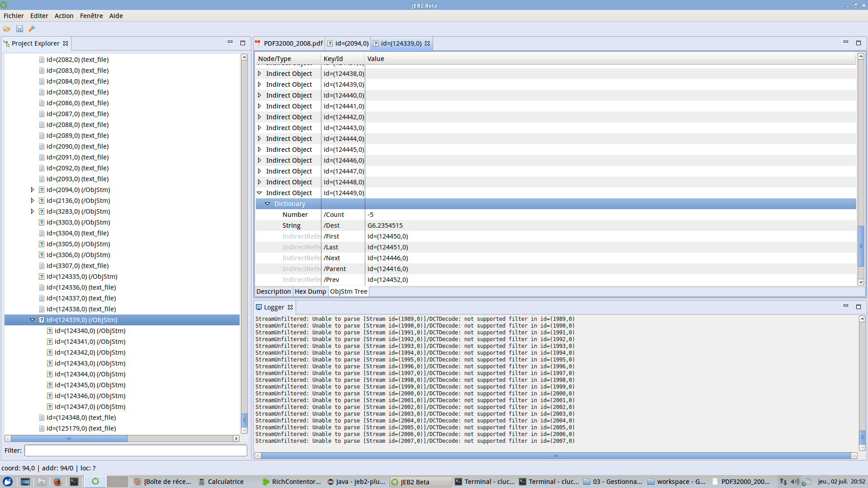Open the Fenêtre menu
The height and width of the screenshot is (488, 868).
coord(91,16)
